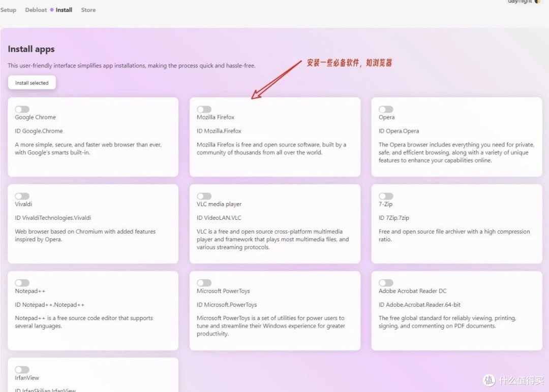The width and height of the screenshot is (549, 392).
Task: Click the Mozilla Firefox app name
Action: click(216, 117)
